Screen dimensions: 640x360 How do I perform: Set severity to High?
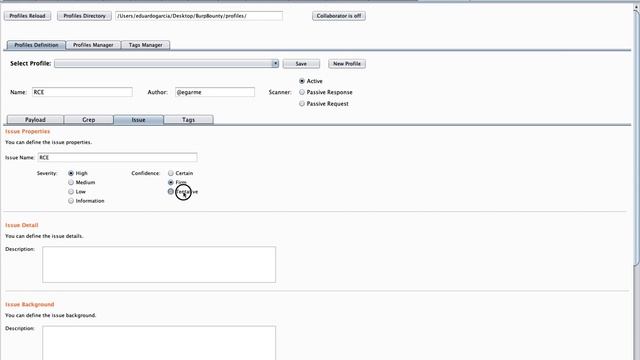tap(78, 173)
